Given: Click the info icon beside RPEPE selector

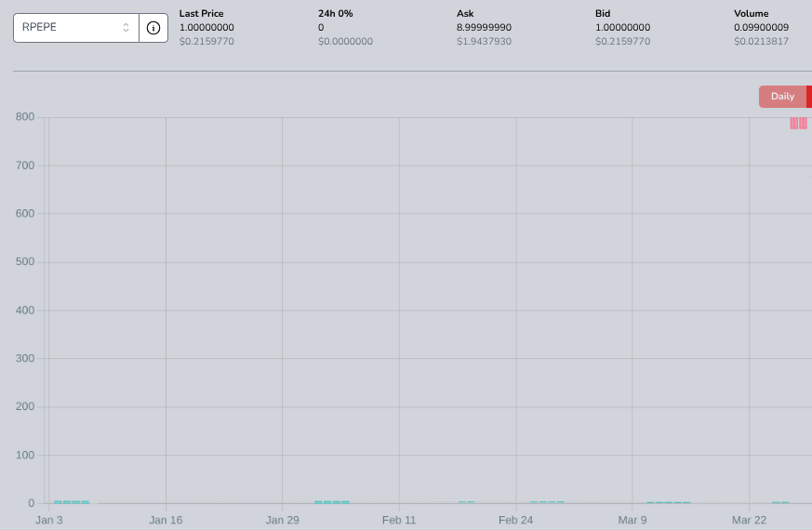Looking at the screenshot, I should tap(153, 28).
